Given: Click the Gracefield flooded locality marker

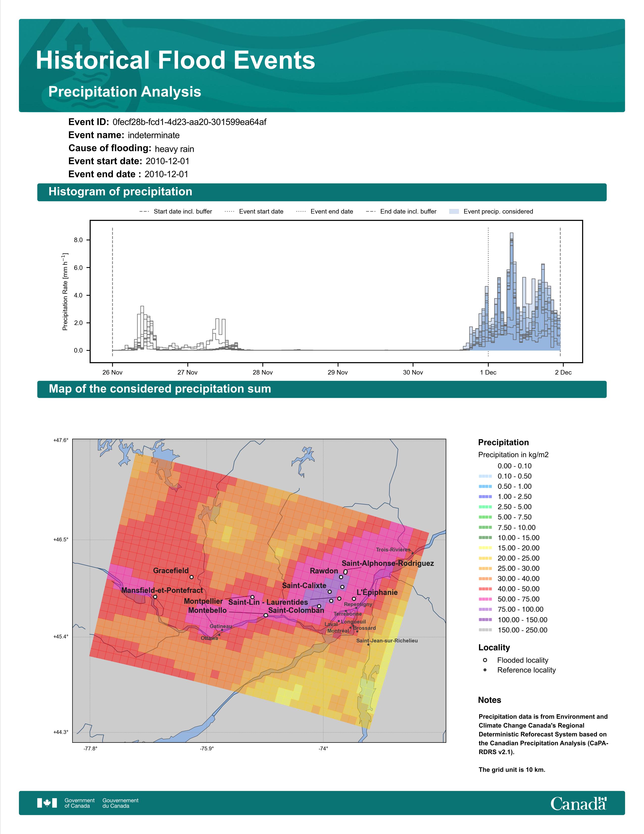Looking at the screenshot, I should tap(191, 577).
